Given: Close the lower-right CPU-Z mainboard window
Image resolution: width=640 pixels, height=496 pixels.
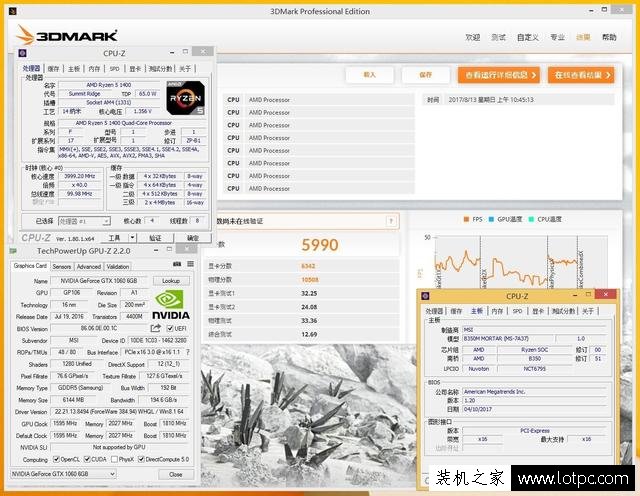Looking at the screenshot, I should (606, 294).
